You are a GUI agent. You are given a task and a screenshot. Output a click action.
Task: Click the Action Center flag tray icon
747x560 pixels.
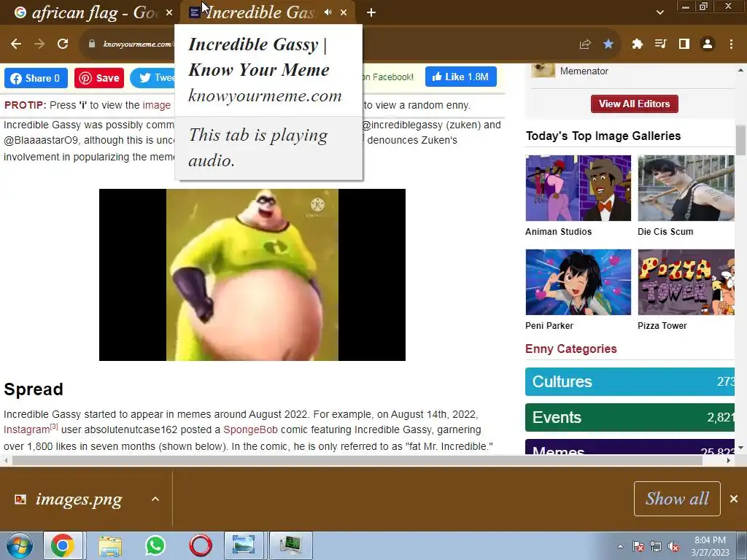(x=638, y=546)
